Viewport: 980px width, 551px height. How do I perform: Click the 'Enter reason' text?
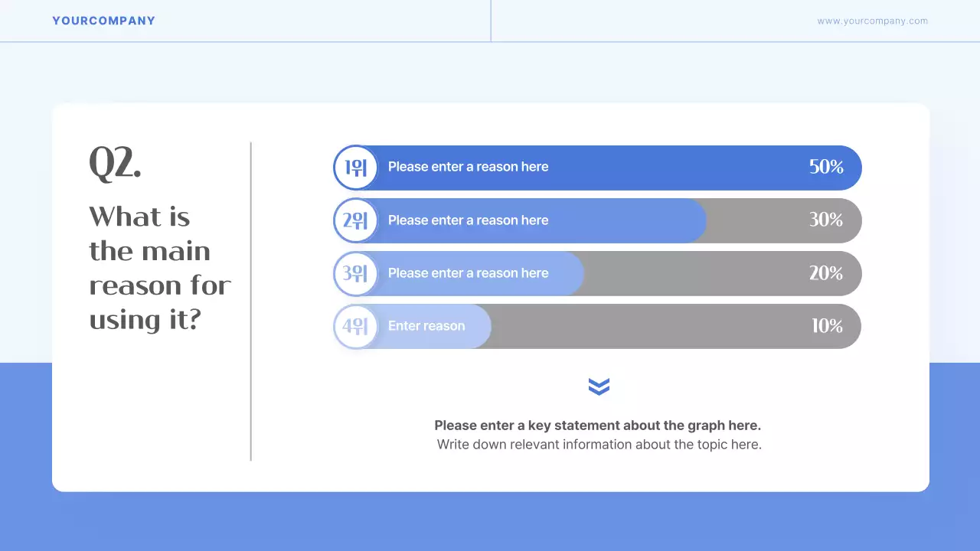pos(426,326)
